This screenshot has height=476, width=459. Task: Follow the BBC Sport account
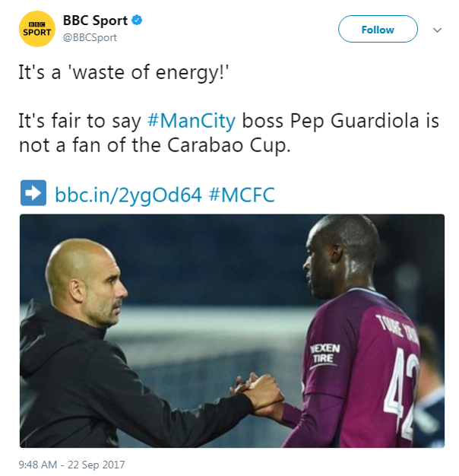(378, 29)
